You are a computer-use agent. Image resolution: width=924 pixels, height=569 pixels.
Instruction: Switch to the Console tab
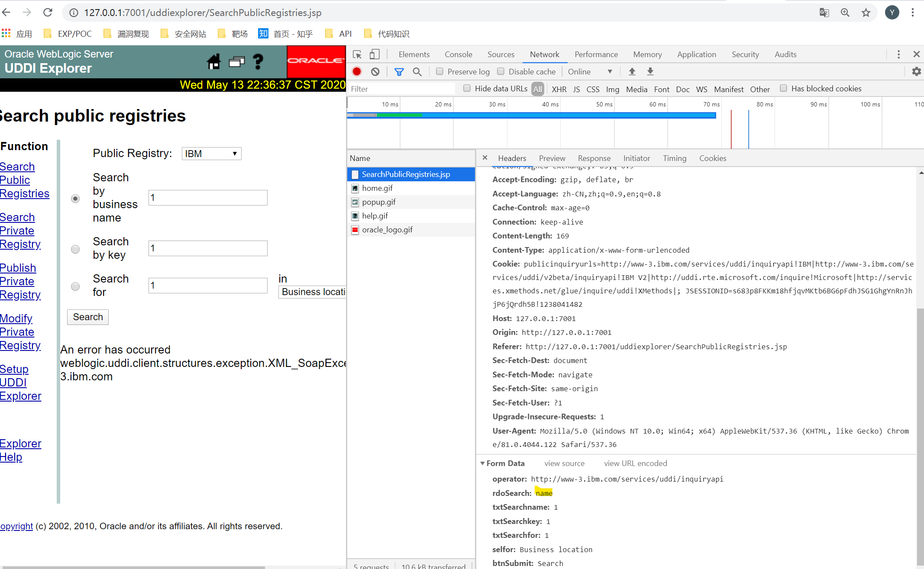tap(459, 55)
